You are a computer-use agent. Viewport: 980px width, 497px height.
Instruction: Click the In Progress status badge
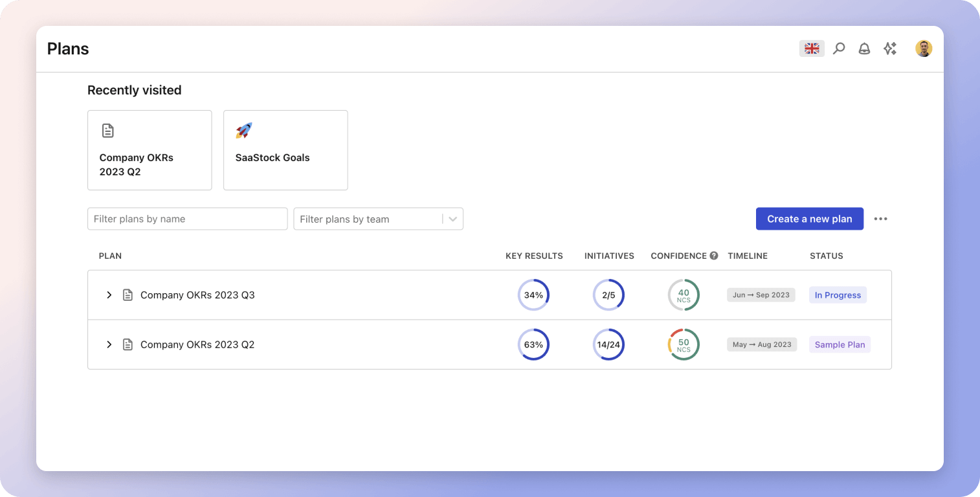838,295
